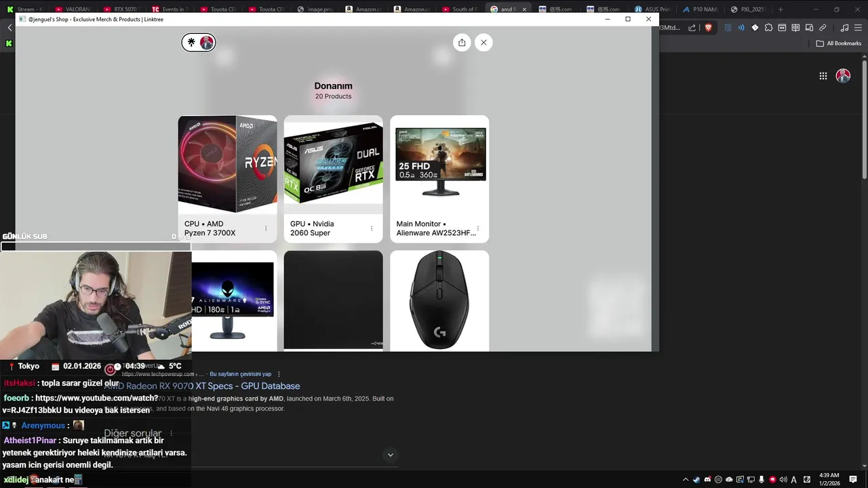This screenshot has height=488, width=868.
Task: Show hidden tray icons chevron
Action: (686, 480)
